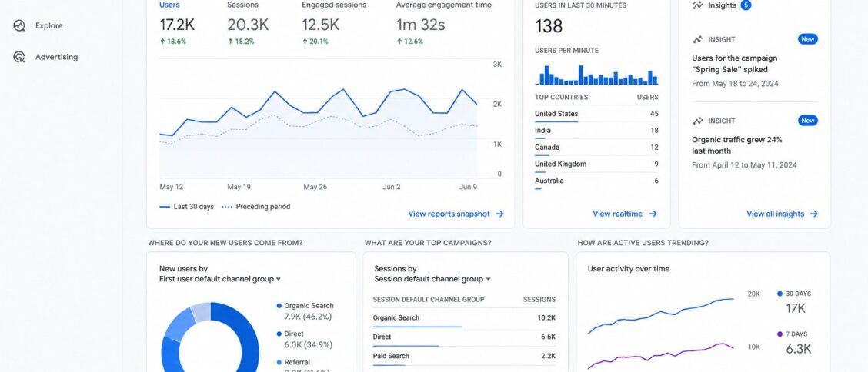
Task: Click the TOP COUNTRIES header label
Action: 561,98
